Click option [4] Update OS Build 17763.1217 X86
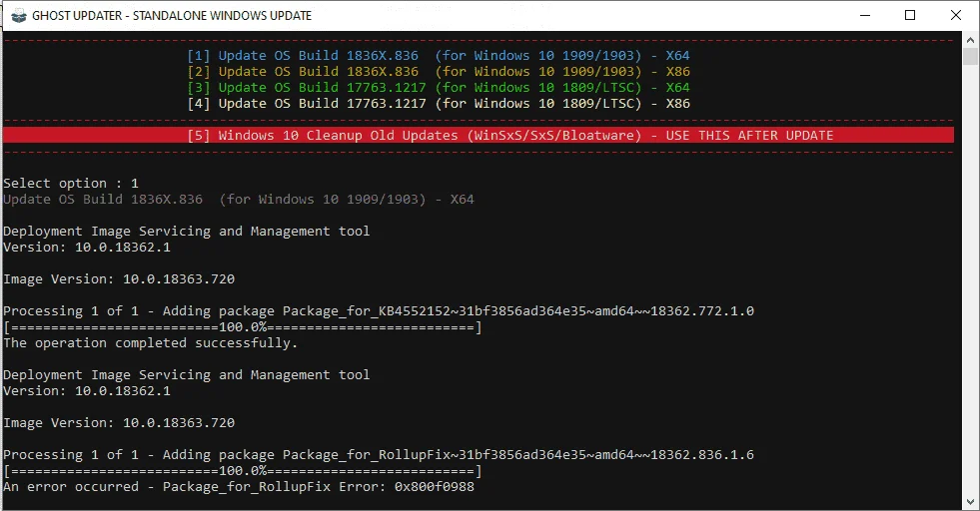Viewport: 980px width, 511px height. (439, 104)
